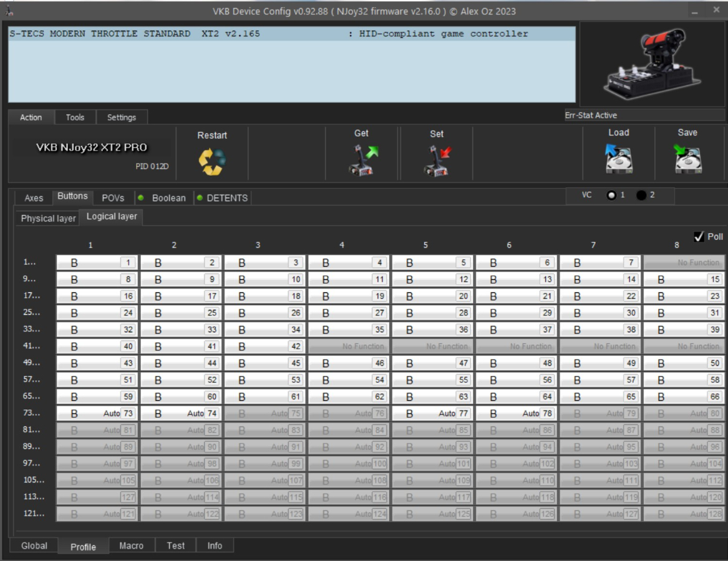Click the VKB NJoy32 XT2 PRO label
This screenshot has width=728, height=561.
click(92, 148)
